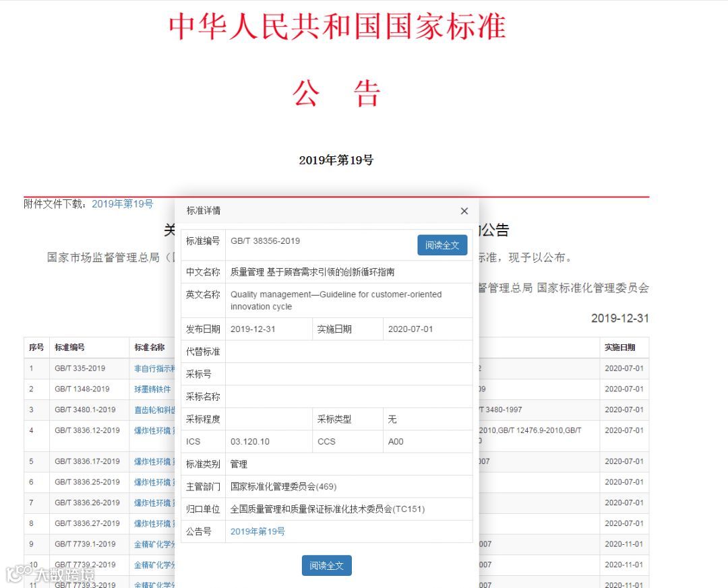Click the 2019年第19号 heading under 公告

(x=336, y=160)
